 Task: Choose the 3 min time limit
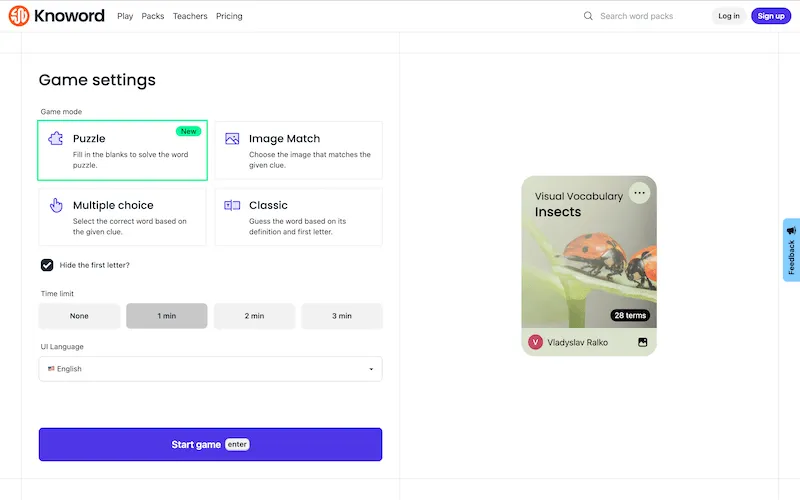tap(342, 316)
